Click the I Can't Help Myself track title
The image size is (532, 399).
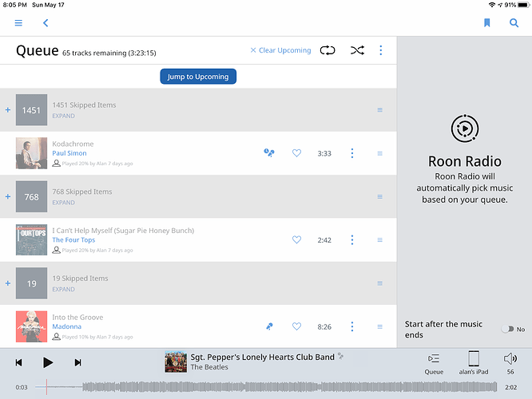[x=123, y=231]
